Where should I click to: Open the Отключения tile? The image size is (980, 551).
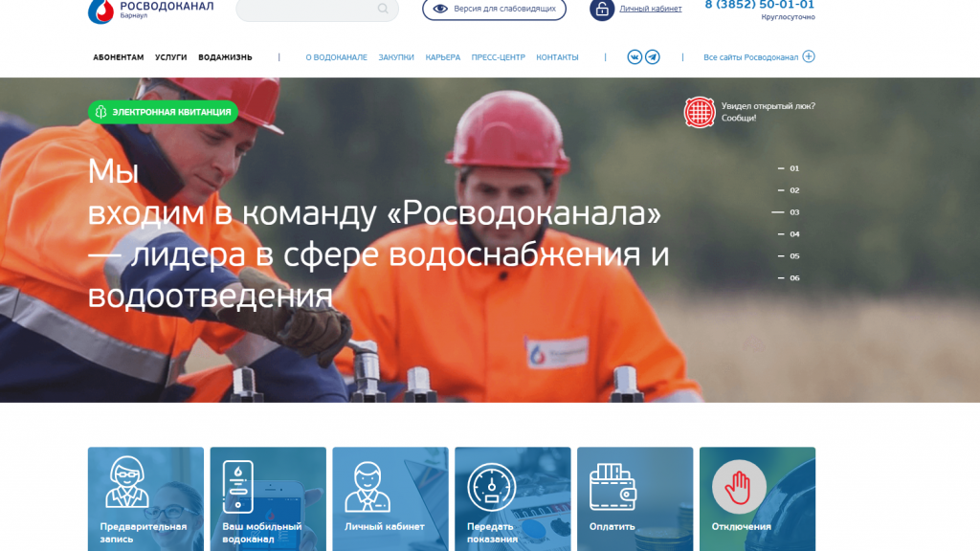758,499
